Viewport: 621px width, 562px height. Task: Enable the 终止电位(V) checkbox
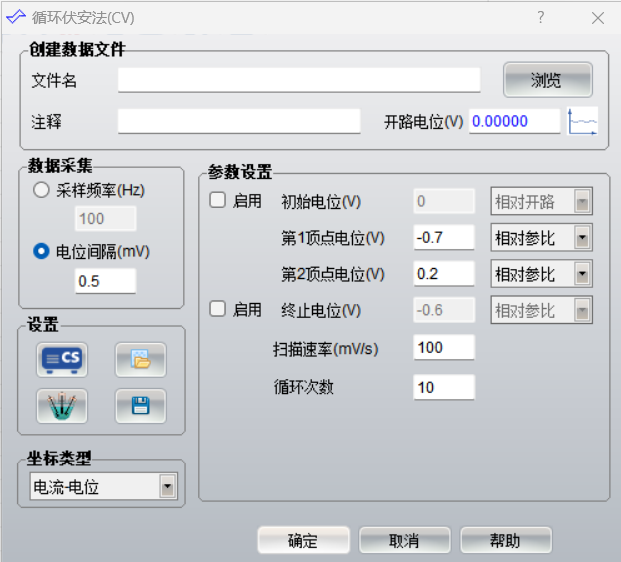(x=217, y=309)
